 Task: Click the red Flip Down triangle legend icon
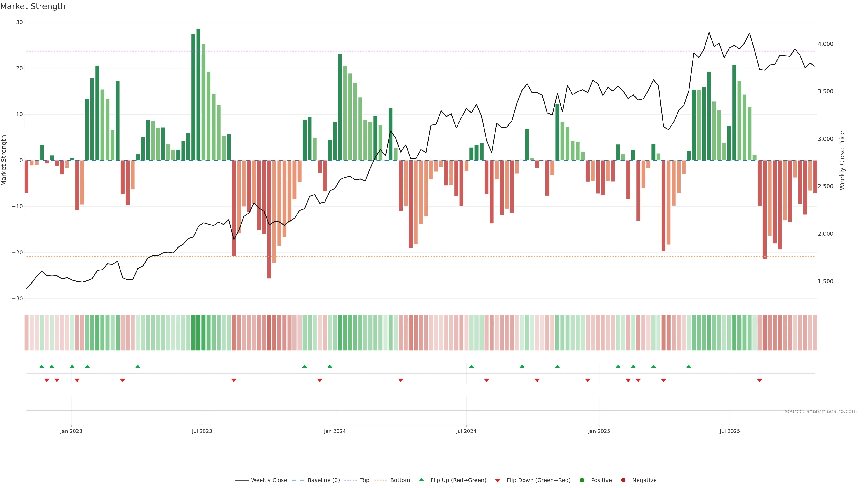498,481
